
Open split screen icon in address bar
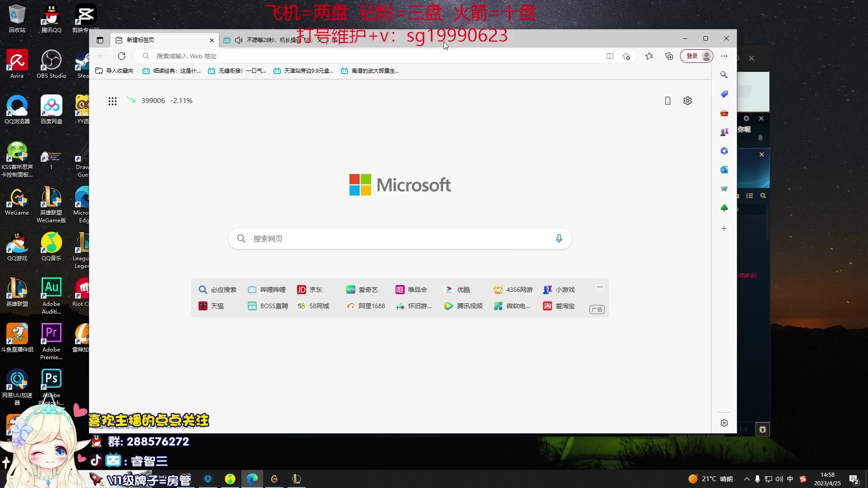click(x=610, y=56)
